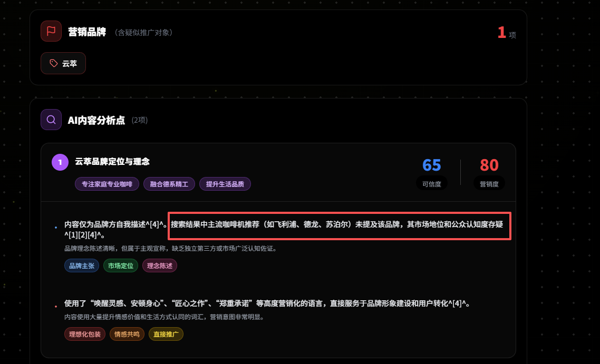This screenshot has width=600, height=364.
Task: Click the purple number 1 badge
Action: coord(60,162)
